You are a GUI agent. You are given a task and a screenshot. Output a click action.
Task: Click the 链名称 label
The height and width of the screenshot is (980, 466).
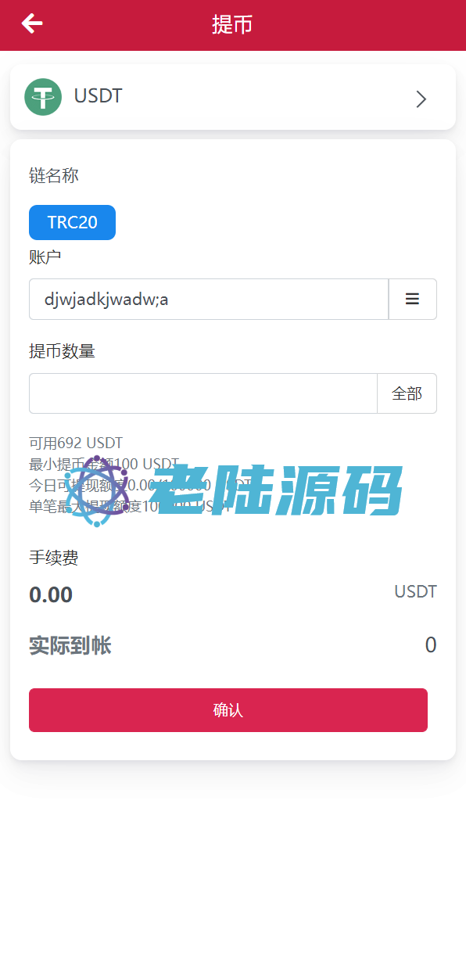click(x=54, y=176)
